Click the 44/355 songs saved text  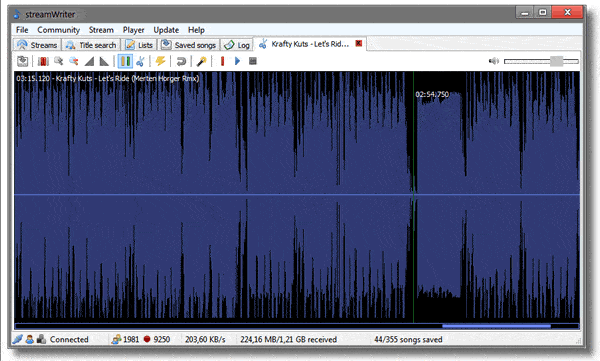(x=408, y=339)
